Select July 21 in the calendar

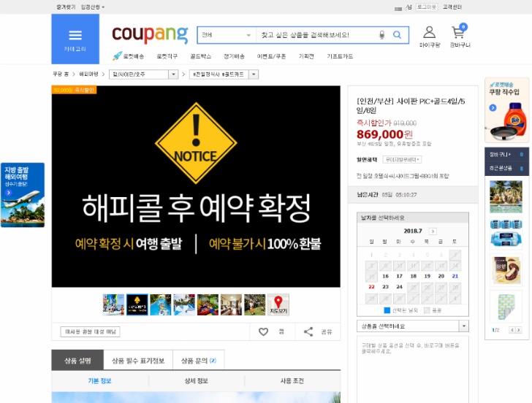455,276
